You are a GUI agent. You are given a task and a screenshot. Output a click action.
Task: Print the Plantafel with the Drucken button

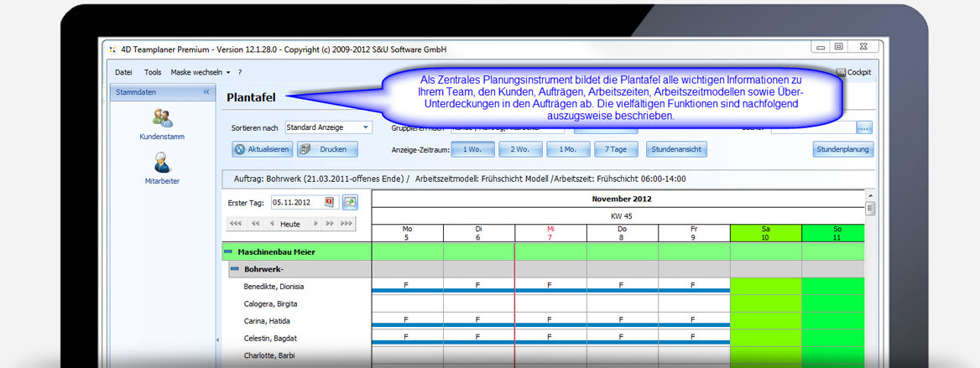pyautogui.click(x=326, y=149)
